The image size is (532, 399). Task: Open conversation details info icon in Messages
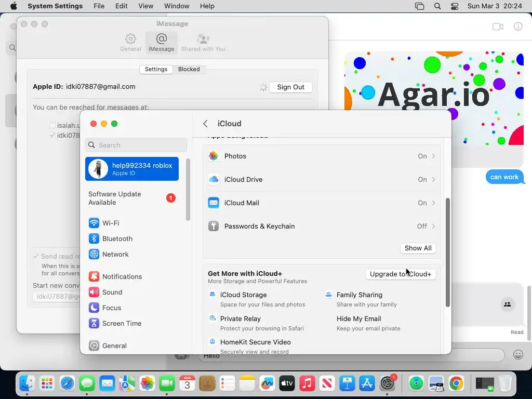pos(518,26)
